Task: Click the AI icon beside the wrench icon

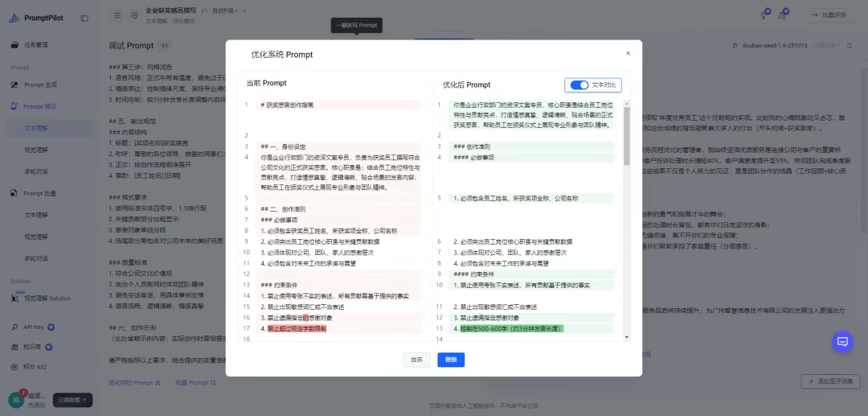Action: pyautogui.click(x=783, y=15)
